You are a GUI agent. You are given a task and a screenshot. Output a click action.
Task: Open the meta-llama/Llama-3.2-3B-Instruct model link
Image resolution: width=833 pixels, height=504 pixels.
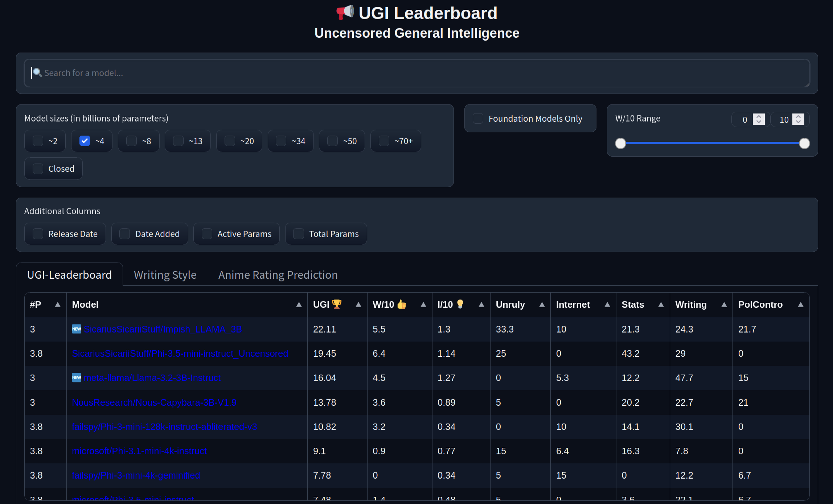tap(152, 377)
